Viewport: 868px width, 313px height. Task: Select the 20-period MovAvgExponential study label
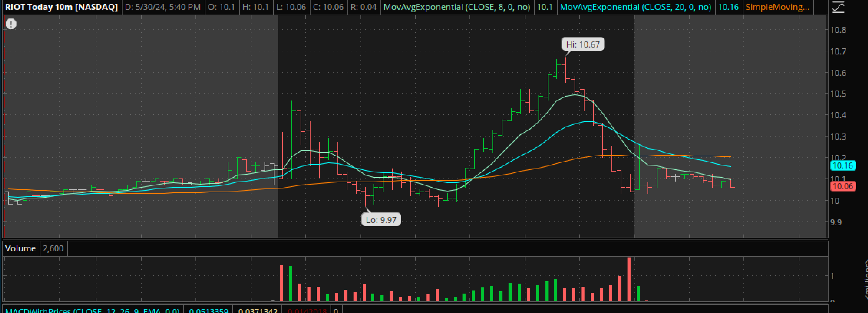click(x=635, y=7)
